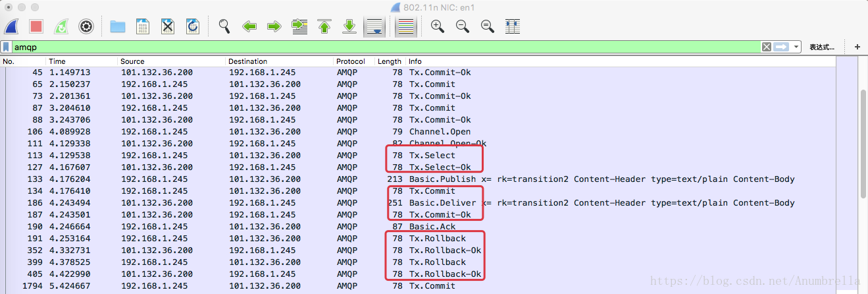Toggle packet colorization rules
868x294 pixels.
coord(406,26)
